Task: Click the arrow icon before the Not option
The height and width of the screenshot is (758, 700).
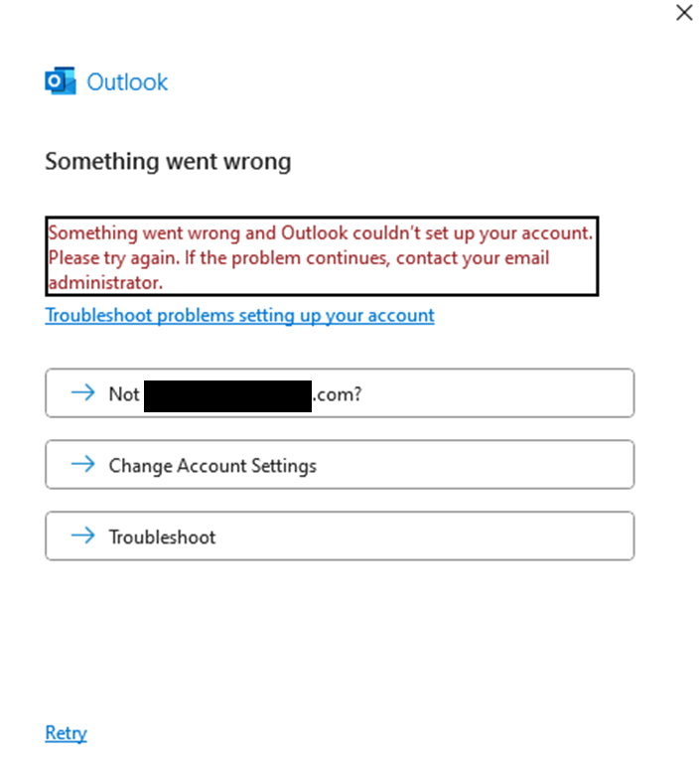Action: [82, 393]
